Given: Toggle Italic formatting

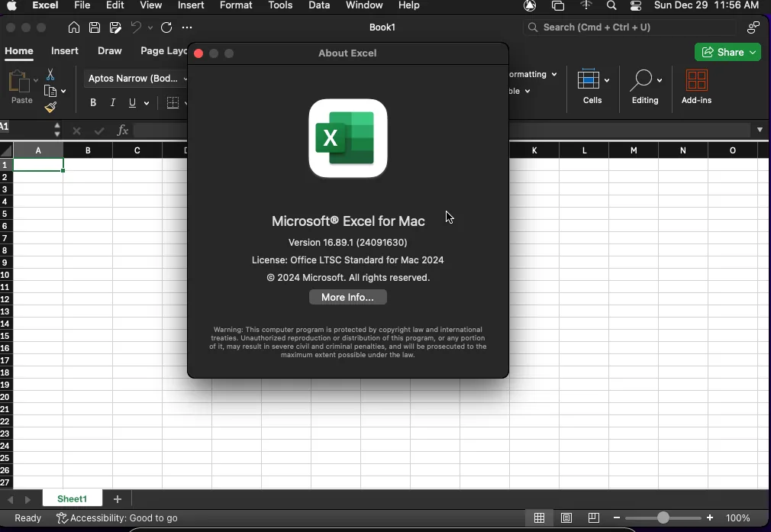Looking at the screenshot, I should coord(113,103).
